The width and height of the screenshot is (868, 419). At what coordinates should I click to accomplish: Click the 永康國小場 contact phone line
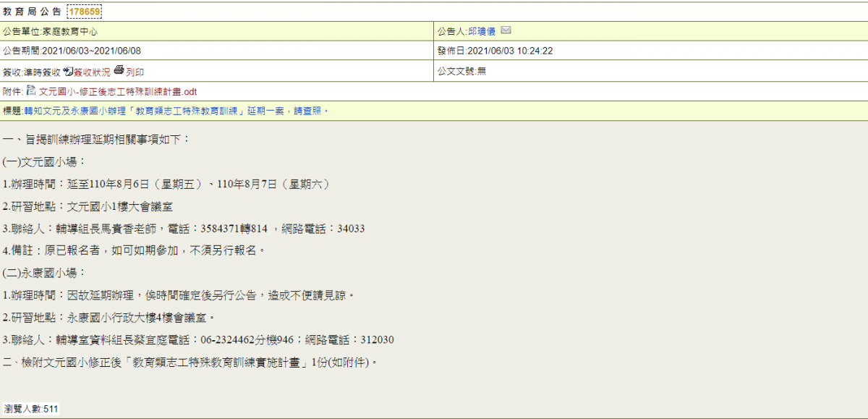pos(198,340)
